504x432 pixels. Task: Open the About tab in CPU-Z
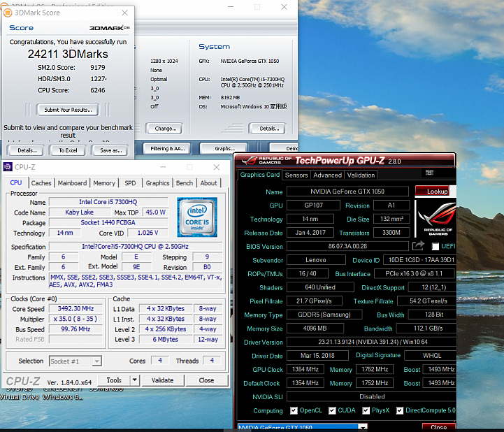[208, 183]
